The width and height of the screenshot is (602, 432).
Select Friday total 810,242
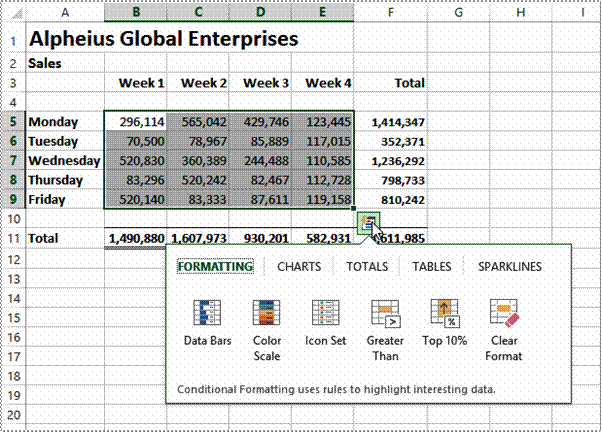point(390,199)
